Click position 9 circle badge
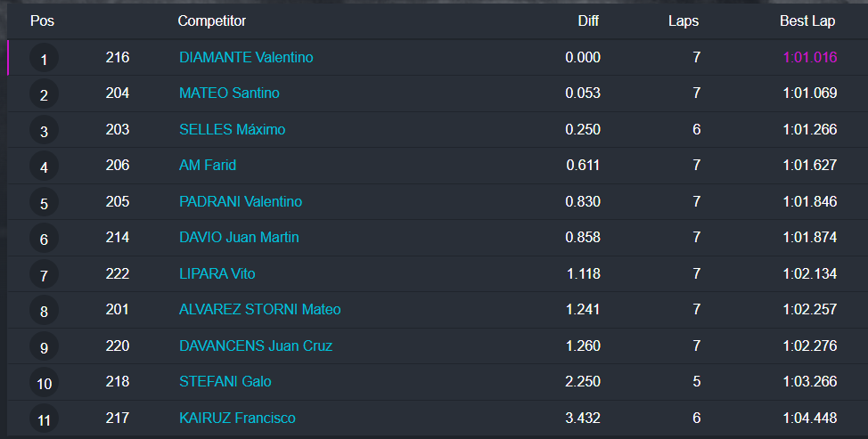The image size is (868, 439). click(x=44, y=347)
